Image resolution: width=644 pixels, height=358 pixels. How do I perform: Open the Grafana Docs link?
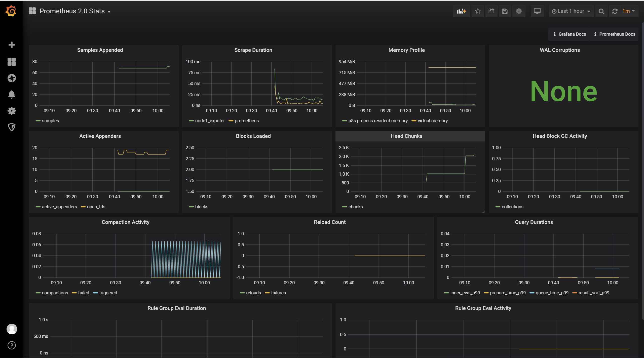[570, 34]
